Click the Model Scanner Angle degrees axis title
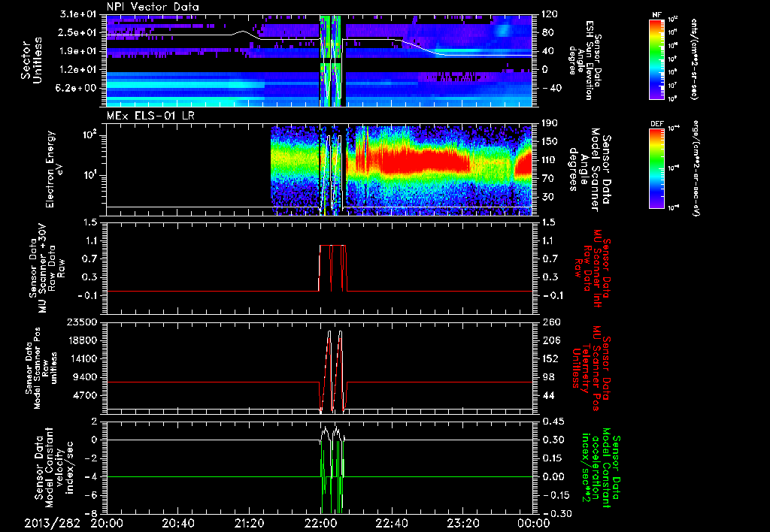The image size is (770, 532). click(x=590, y=169)
